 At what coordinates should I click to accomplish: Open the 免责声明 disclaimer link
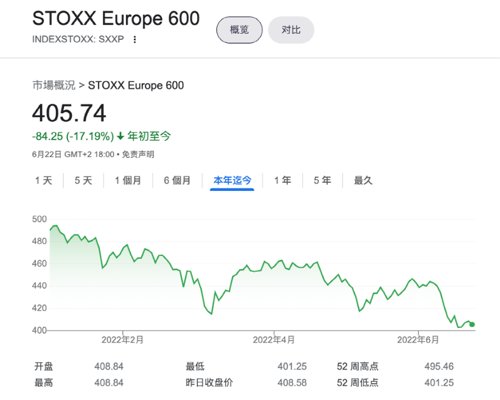point(138,154)
